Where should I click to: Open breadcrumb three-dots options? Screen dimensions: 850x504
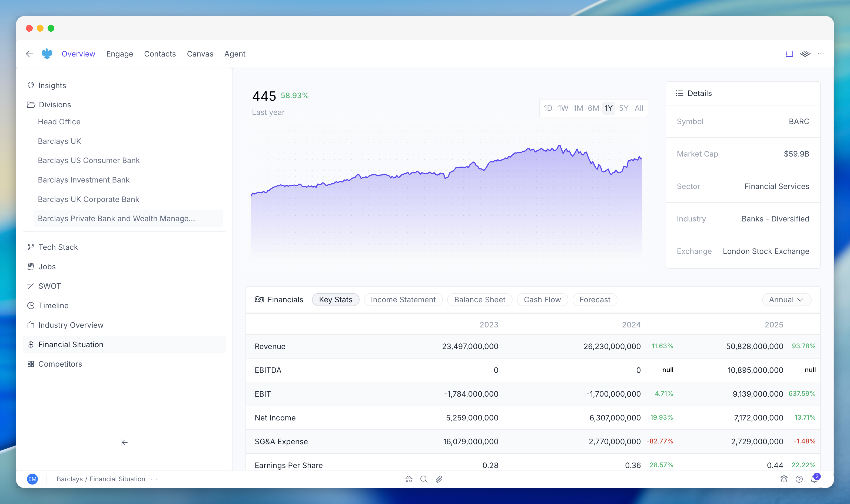tap(154, 479)
